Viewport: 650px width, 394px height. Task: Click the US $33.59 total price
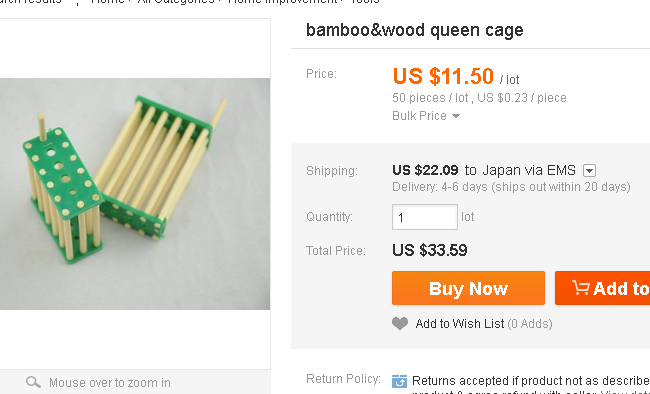[429, 250]
